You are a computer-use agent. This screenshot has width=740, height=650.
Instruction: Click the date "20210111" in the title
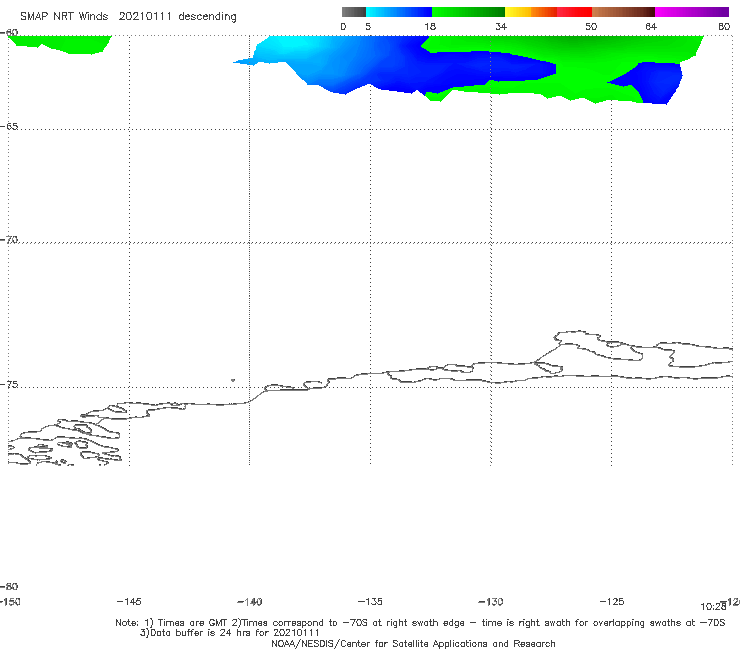pyautogui.click(x=145, y=16)
